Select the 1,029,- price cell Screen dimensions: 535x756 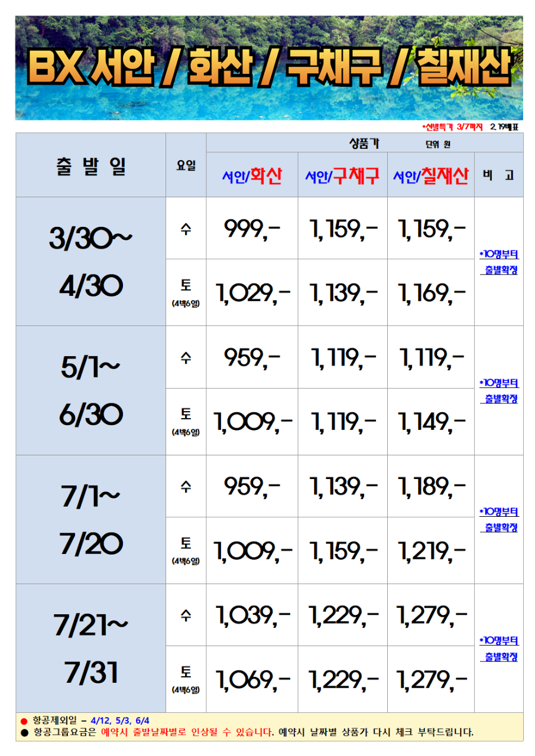pos(252,292)
